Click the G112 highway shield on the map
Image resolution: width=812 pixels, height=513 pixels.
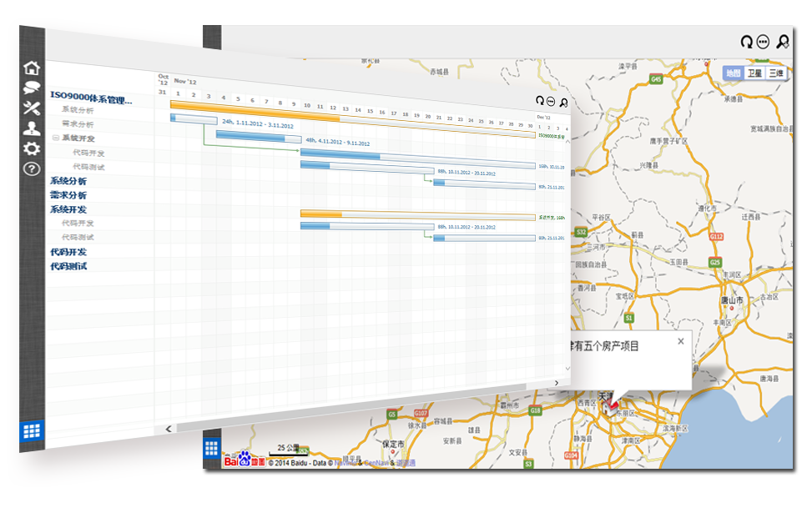(716, 237)
